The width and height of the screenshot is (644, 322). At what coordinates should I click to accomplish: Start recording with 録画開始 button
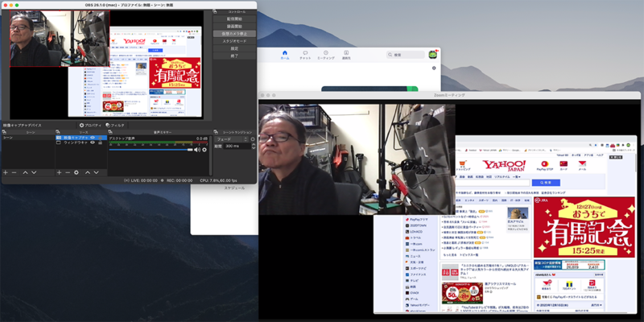click(x=234, y=27)
